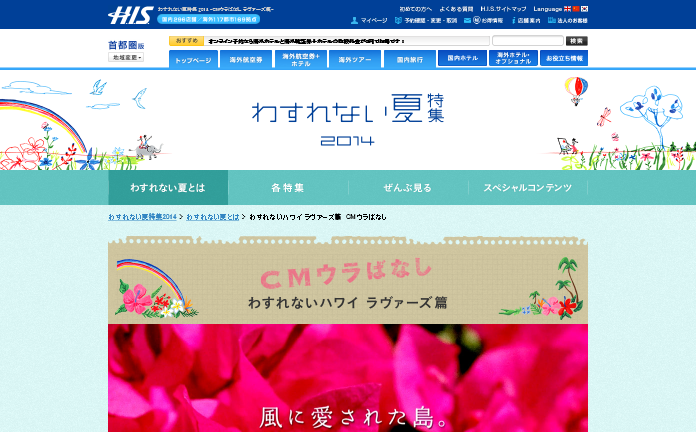Open マイページ with person icon

(x=369, y=20)
